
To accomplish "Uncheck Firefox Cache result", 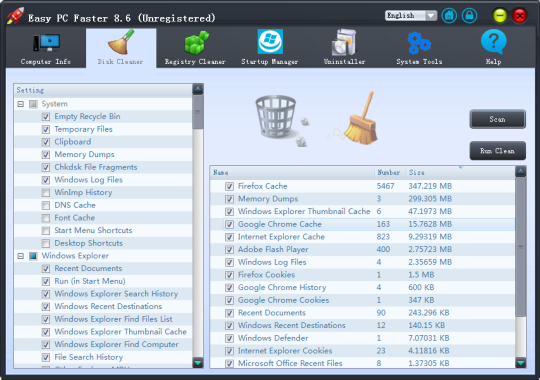I will (229, 186).
